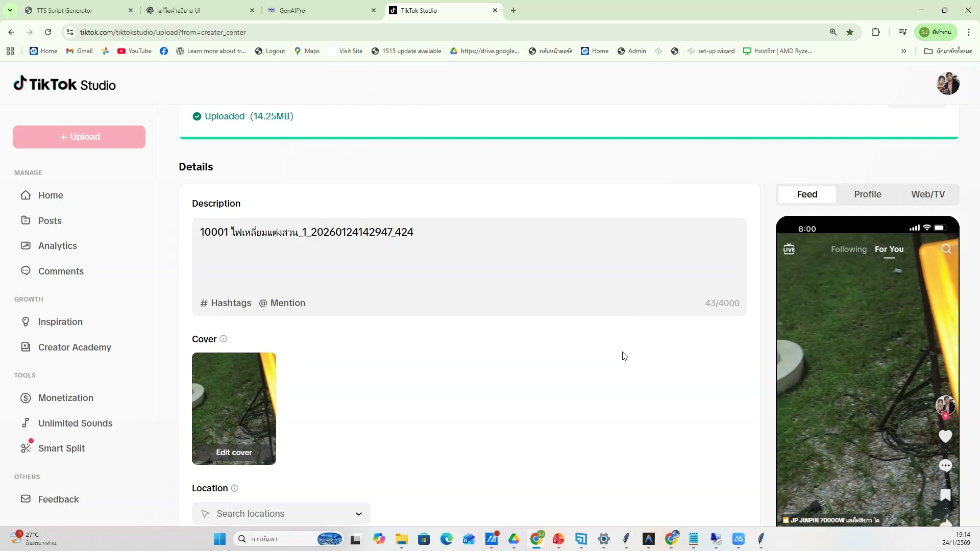Click bookmark icon in feed preview
The image size is (980, 551).
945,495
